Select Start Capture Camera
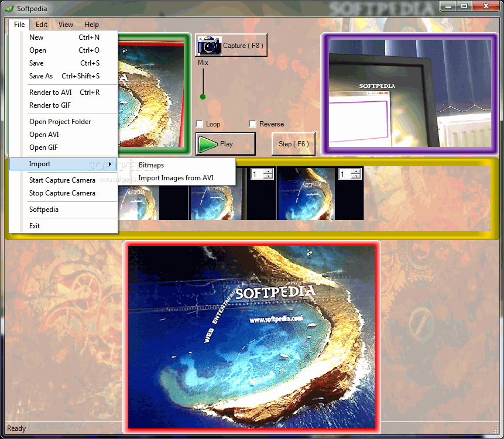Viewport: 504px width, 439px height. coord(64,180)
